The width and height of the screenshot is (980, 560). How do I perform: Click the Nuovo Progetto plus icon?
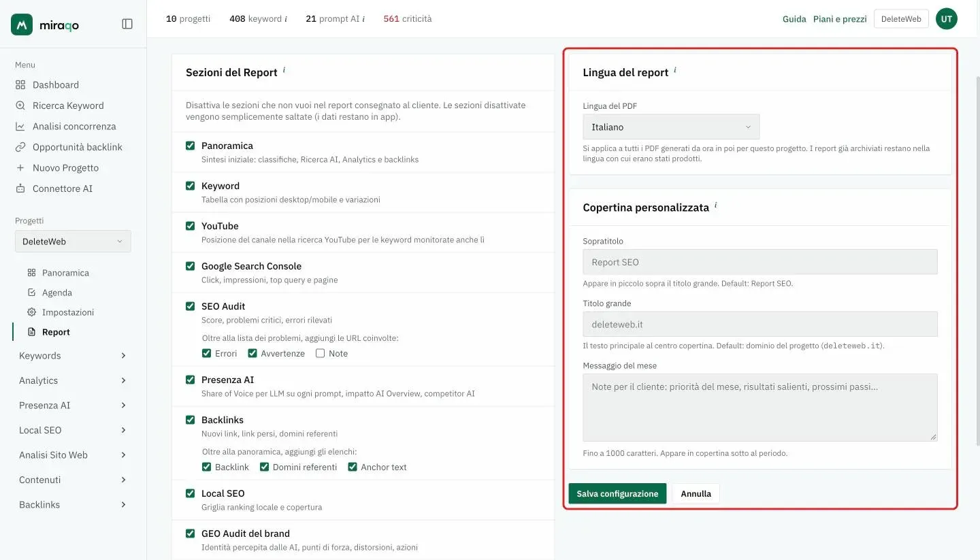coord(20,168)
